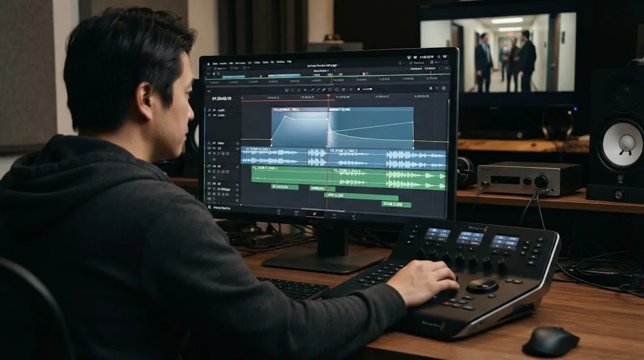This screenshot has width=644, height=360.
Task: Adjust the volume slider in the timeline toolbar
Action: point(367,89)
